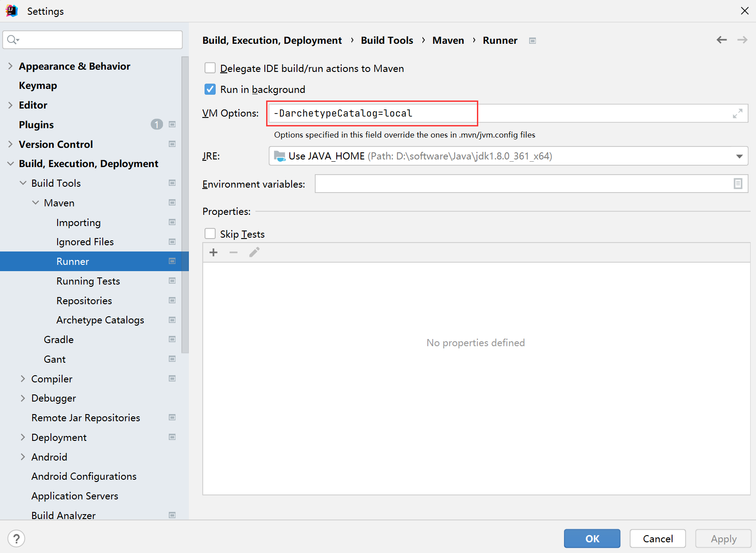The height and width of the screenshot is (553, 756).
Task: Click the project icon on the Archetype Catalogs row
Action: (x=172, y=320)
